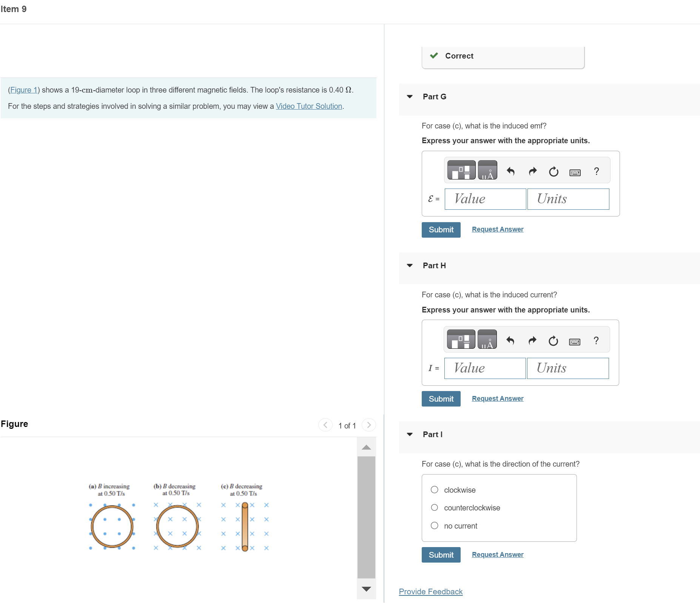Click the redo icon in Part G answer toolbar

click(533, 171)
